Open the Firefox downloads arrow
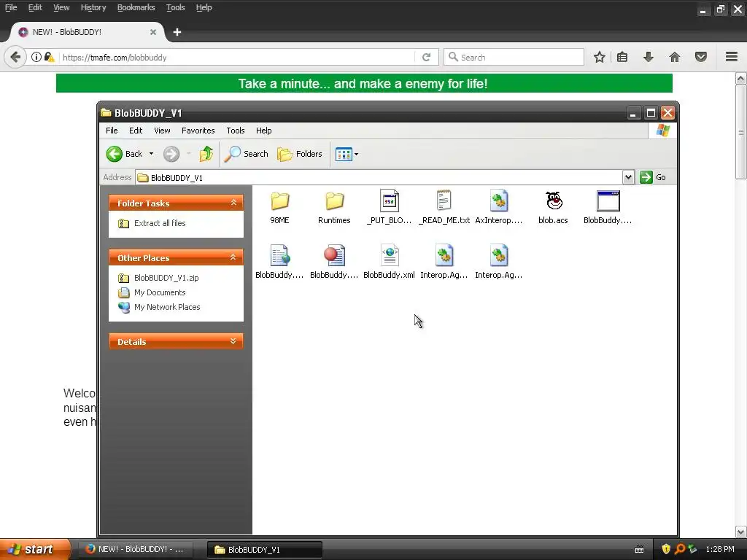Screen dimensions: 747x560 click(649, 57)
